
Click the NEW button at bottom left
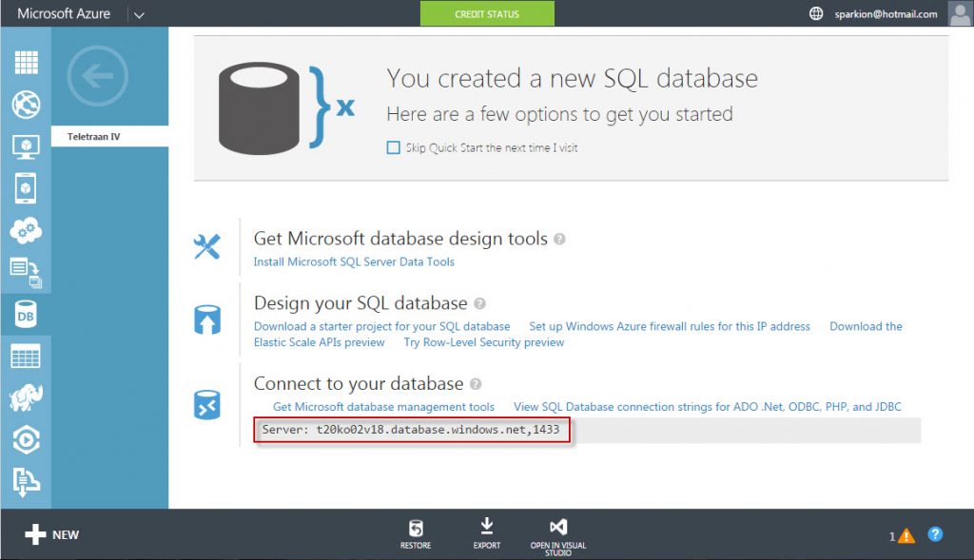(x=51, y=534)
